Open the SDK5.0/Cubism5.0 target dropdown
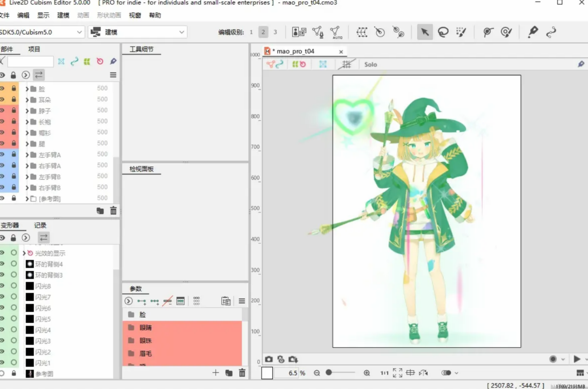This screenshot has width=588, height=389. (x=42, y=32)
